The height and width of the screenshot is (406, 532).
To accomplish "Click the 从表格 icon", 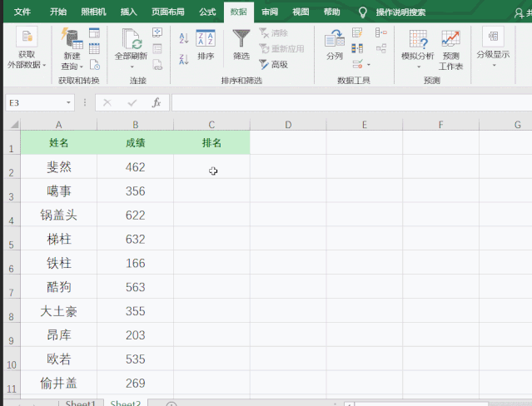I will point(94,48).
